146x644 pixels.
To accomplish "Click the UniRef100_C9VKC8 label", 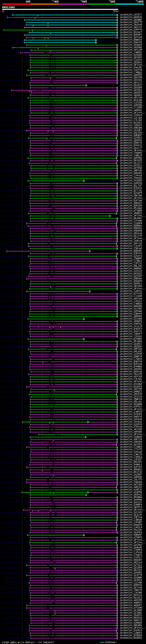I will tap(131, 115).
